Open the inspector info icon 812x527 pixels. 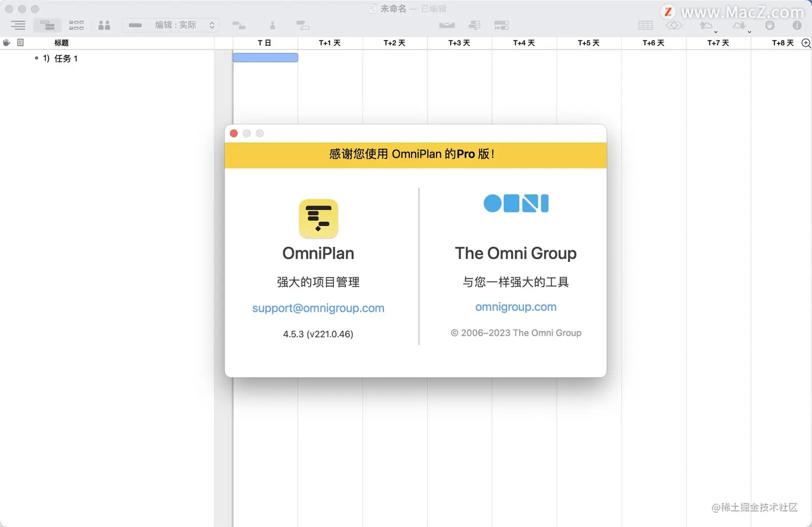[x=797, y=25]
